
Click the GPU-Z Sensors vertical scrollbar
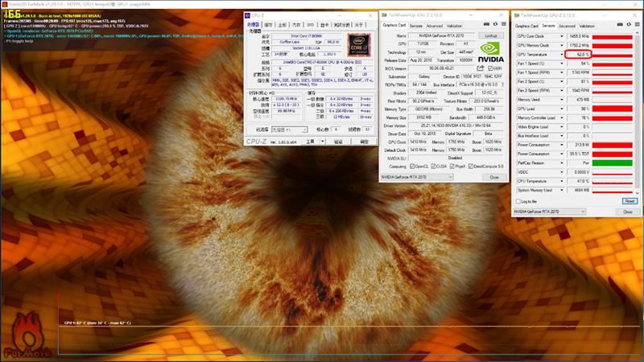tap(638, 113)
